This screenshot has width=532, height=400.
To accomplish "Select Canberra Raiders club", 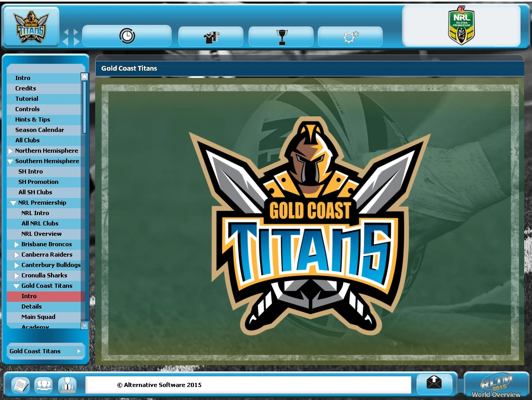I will (47, 255).
